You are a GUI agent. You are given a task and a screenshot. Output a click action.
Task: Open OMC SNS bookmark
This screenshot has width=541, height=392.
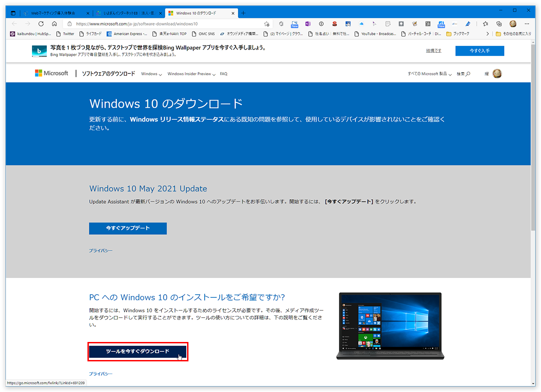203,34
